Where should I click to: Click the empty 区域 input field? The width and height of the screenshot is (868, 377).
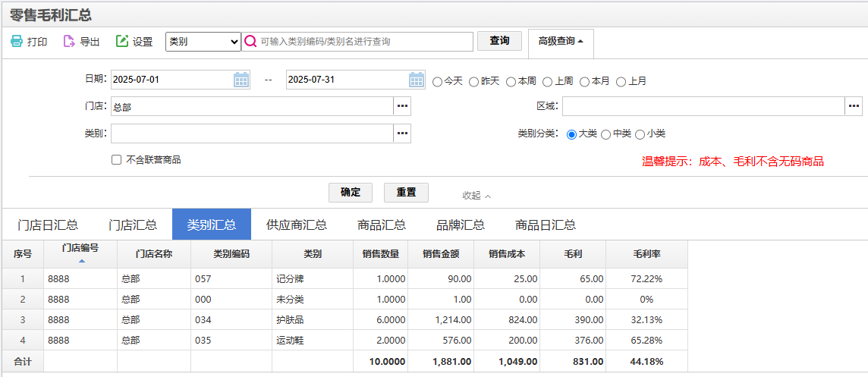pyautogui.click(x=703, y=106)
